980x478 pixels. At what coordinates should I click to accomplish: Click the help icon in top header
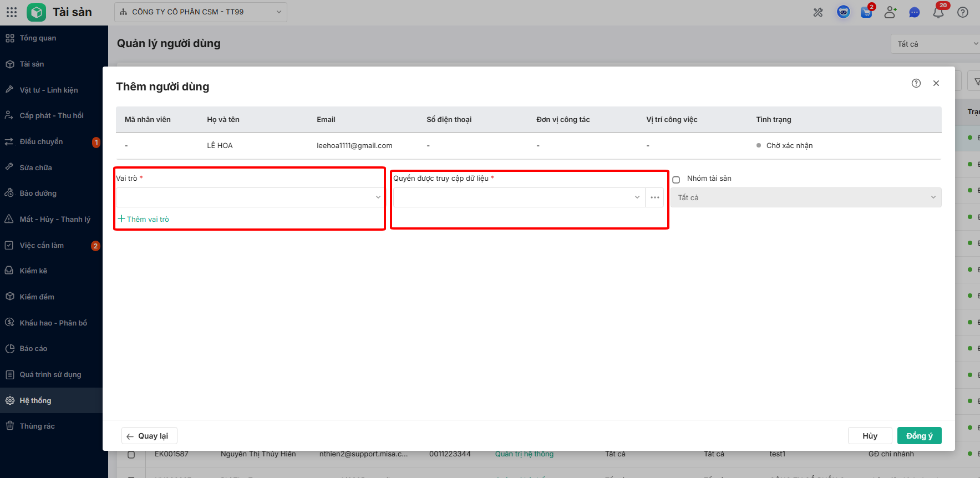(x=963, y=12)
